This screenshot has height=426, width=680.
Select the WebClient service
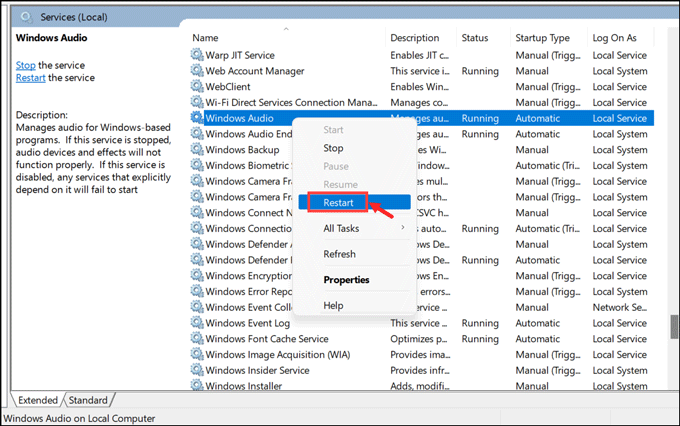(422, 87)
